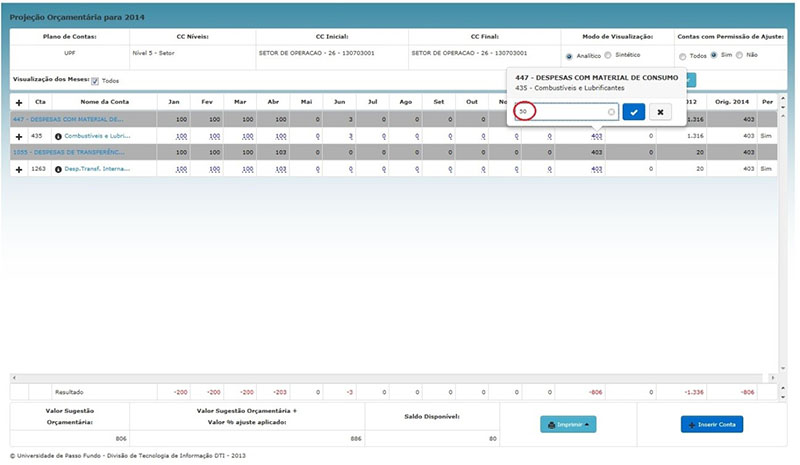Click 'Orig. 2014' column header
800x465 pixels.
(x=732, y=102)
